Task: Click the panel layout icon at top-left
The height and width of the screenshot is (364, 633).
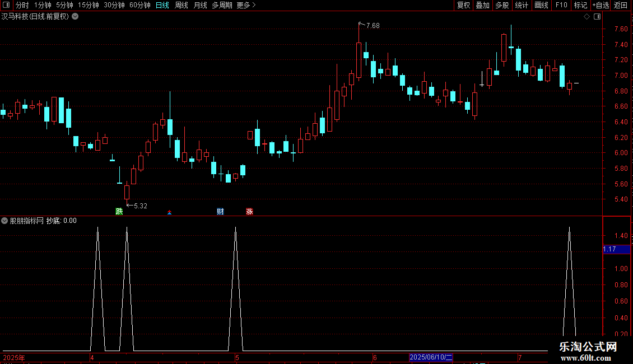Action: tap(6, 5)
